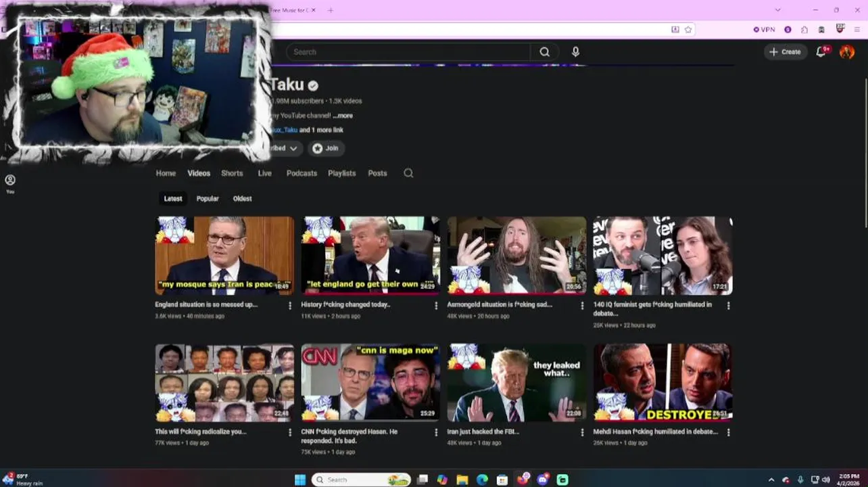Open the Asmongold situation video thumbnail
The height and width of the screenshot is (487, 868).
(x=516, y=256)
